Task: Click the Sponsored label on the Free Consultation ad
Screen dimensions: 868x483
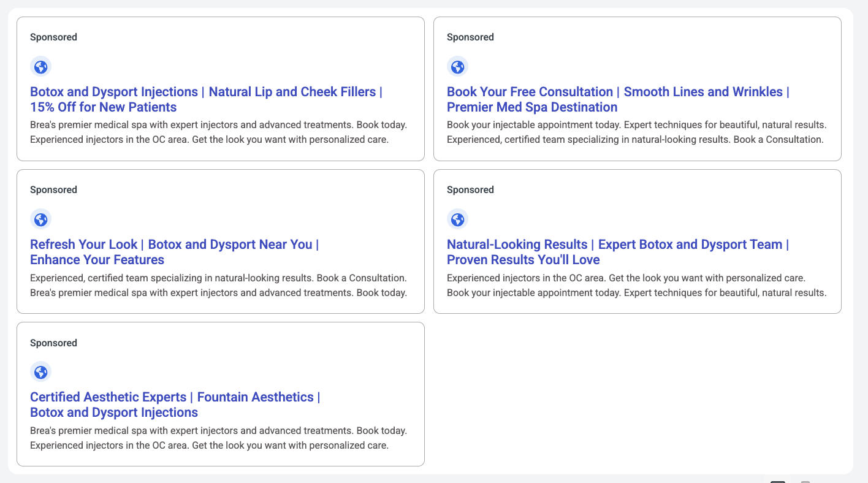Action: tap(470, 37)
